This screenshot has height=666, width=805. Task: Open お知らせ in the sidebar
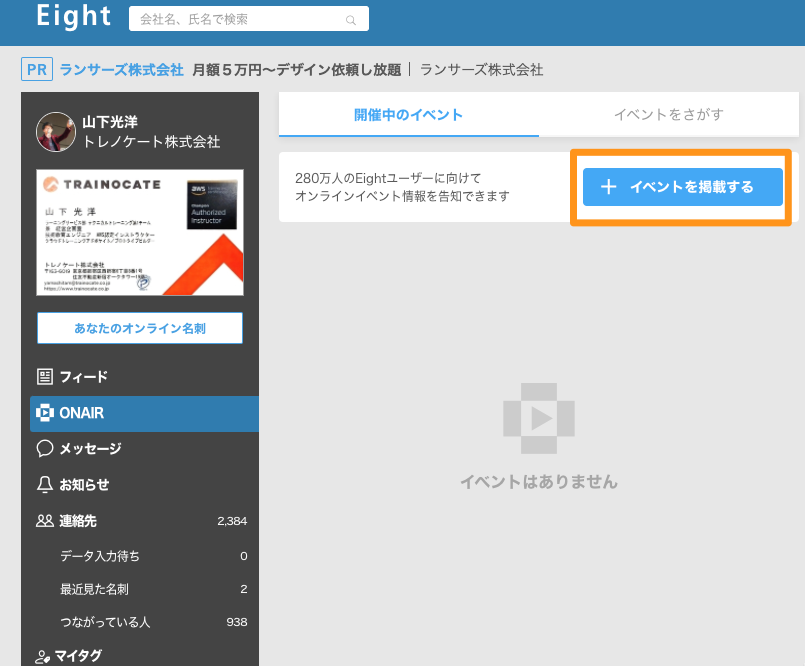144,484
